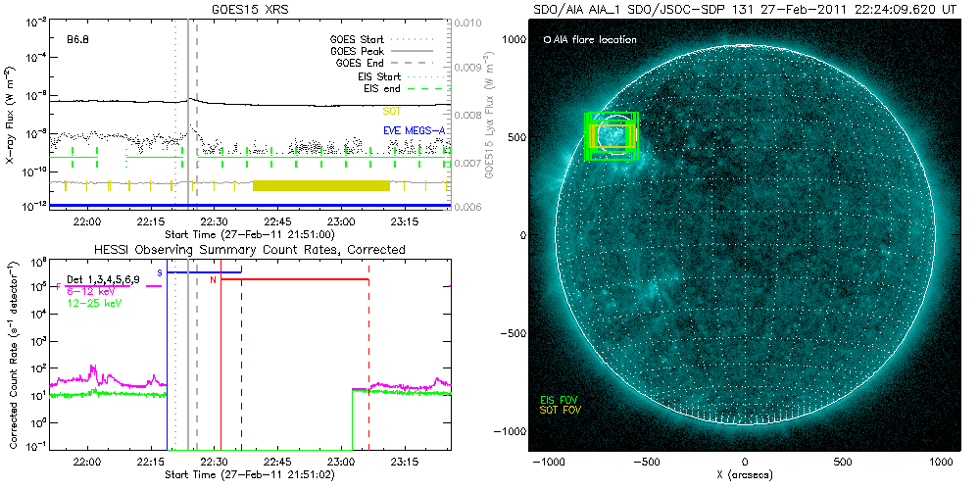Select the SOT FOV legend label
Screen dimensions: 980x490
tap(561, 410)
